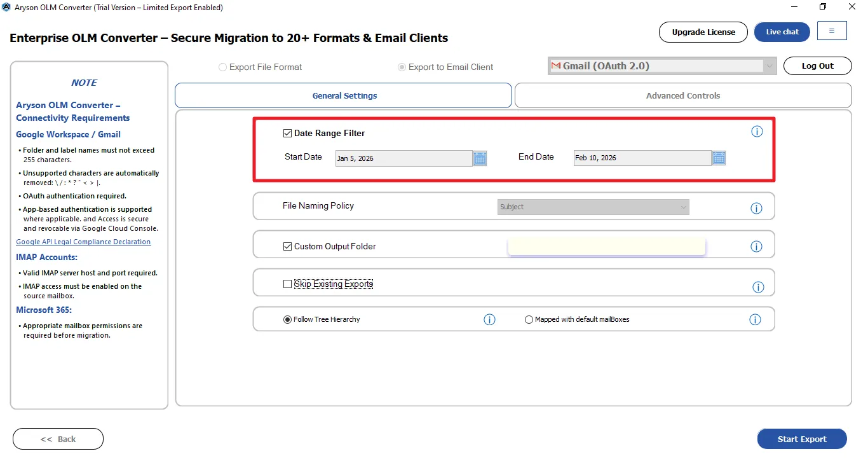Open the File Naming Policy Subject dropdown
Image resolution: width=868 pixels, height=463 pixels.
[593, 207]
